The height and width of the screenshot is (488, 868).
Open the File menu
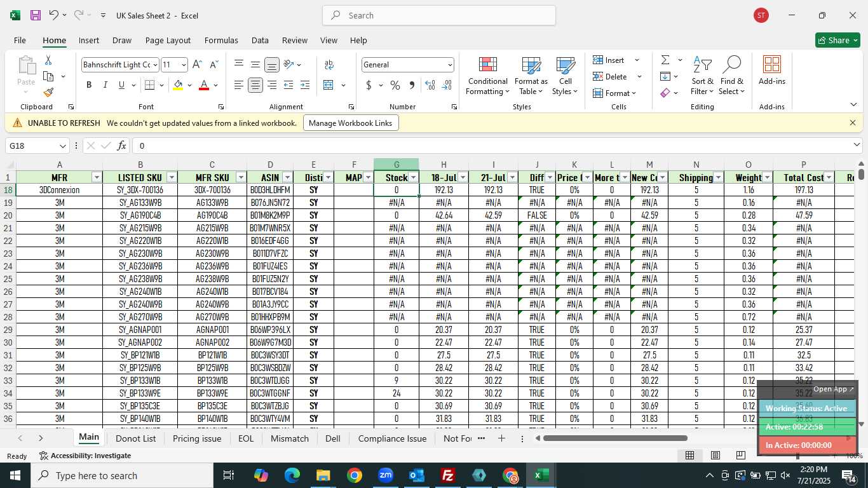20,40
